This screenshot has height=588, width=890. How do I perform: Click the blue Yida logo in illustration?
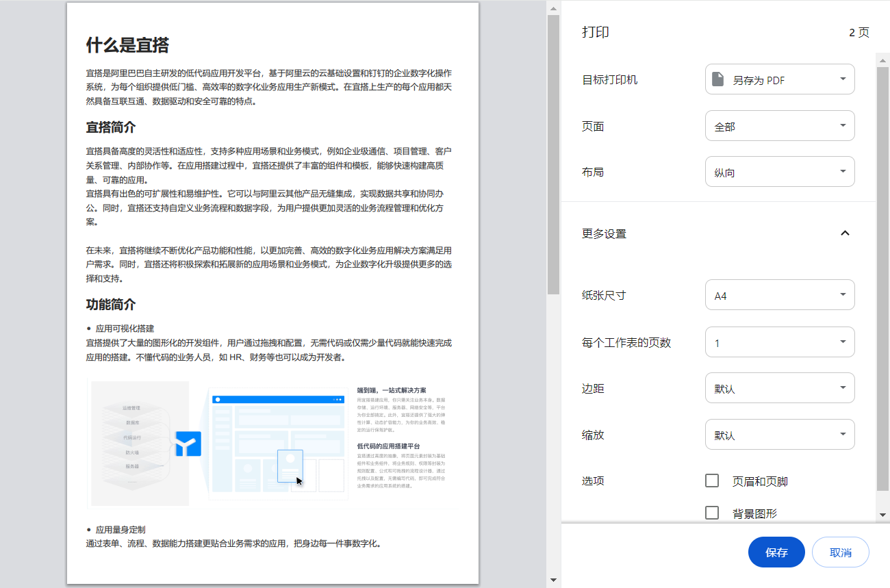(188, 444)
